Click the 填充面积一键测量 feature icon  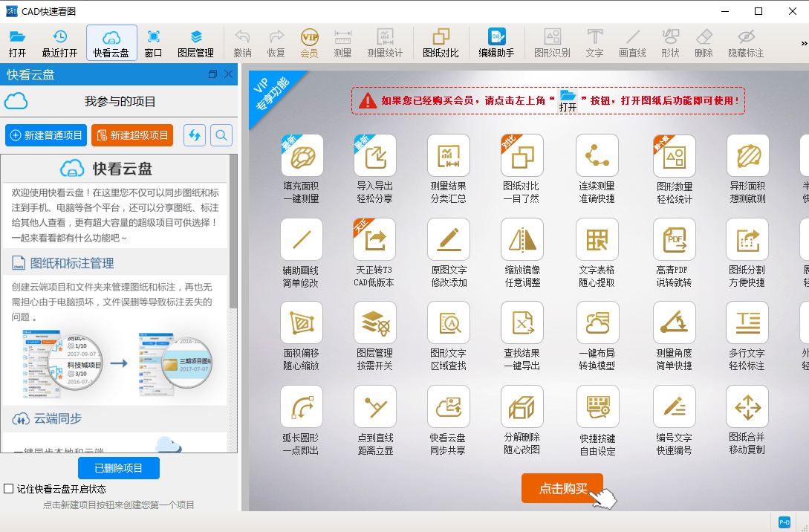coord(302,155)
